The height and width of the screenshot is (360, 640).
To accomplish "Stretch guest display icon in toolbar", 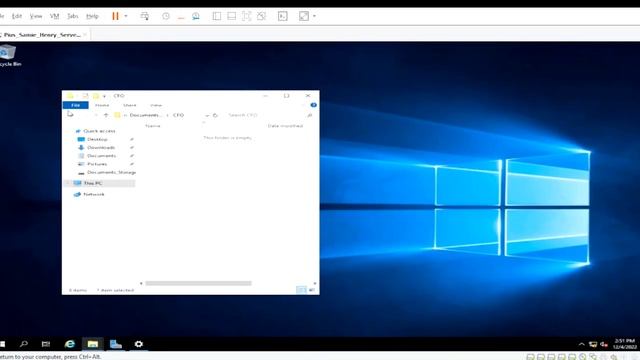I will 247,16.
